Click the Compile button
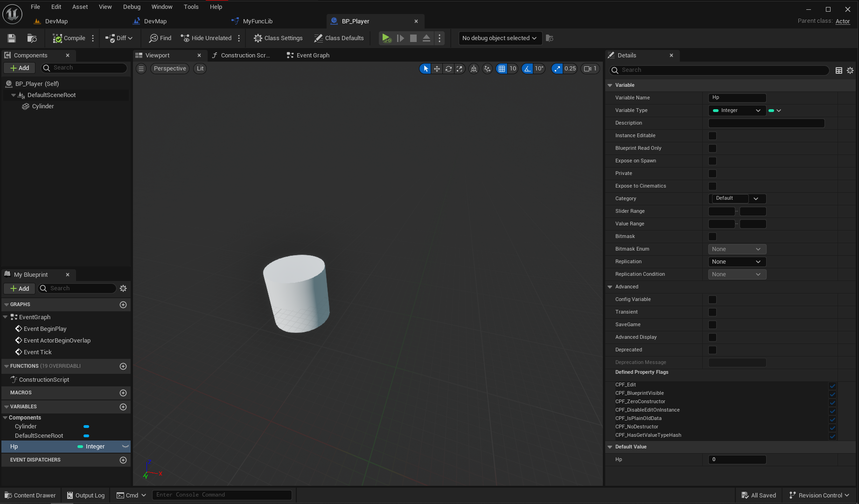This screenshot has width=859, height=504. coord(69,38)
